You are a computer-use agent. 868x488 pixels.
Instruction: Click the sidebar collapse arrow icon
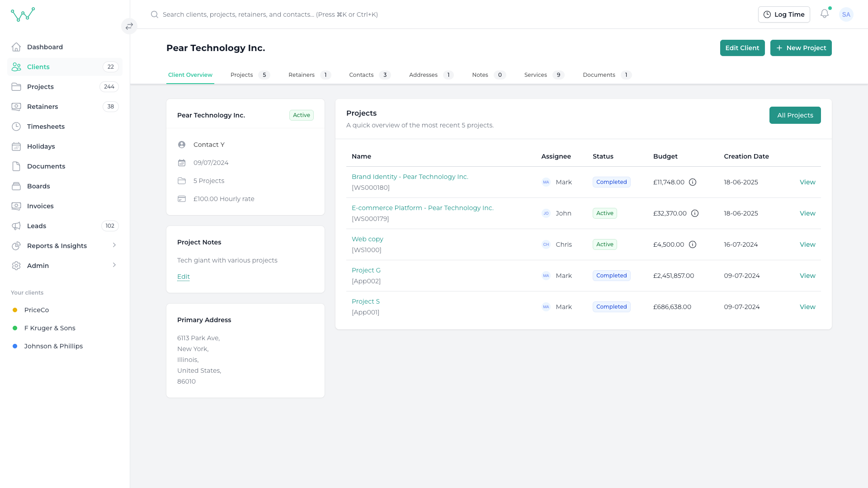click(x=129, y=26)
